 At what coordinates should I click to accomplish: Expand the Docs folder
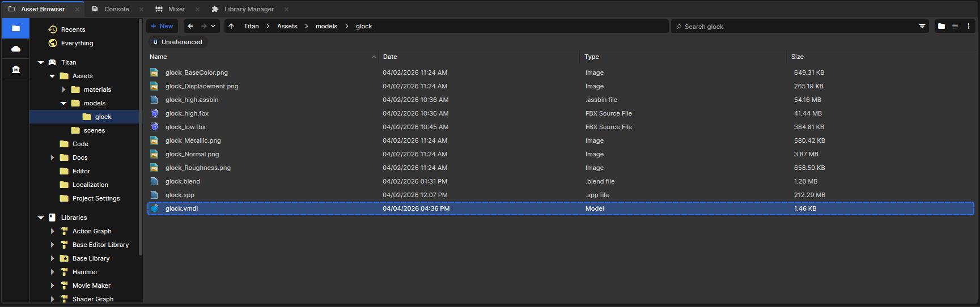tap(52, 157)
